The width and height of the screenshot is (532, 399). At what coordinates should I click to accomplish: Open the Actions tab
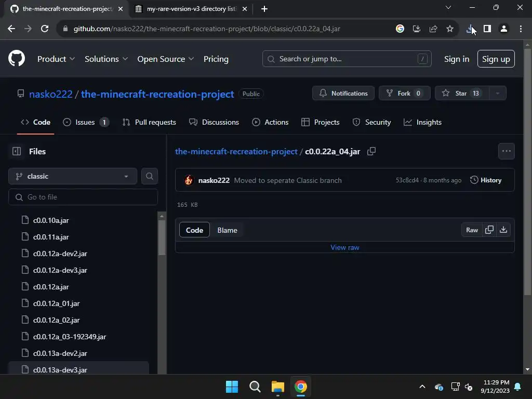(x=270, y=122)
